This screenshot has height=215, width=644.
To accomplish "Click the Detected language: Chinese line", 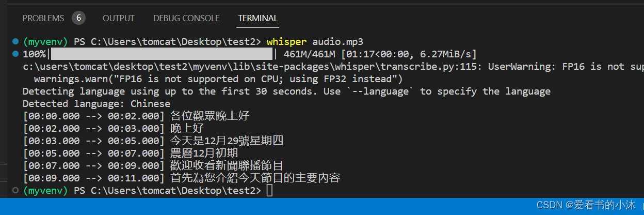I will (x=96, y=104).
